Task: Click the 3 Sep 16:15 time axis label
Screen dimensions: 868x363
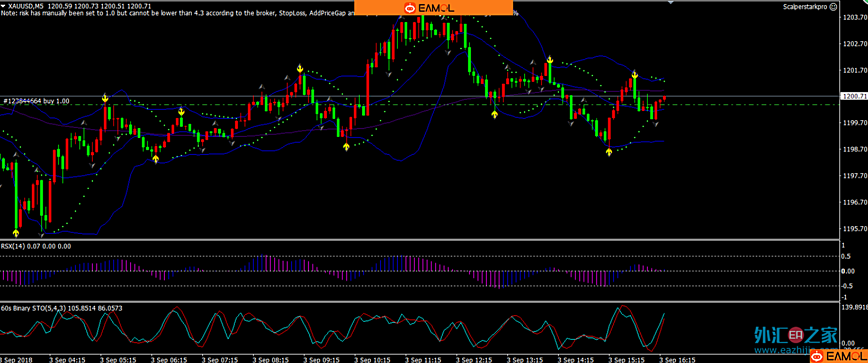Action: click(x=677, y=360)
